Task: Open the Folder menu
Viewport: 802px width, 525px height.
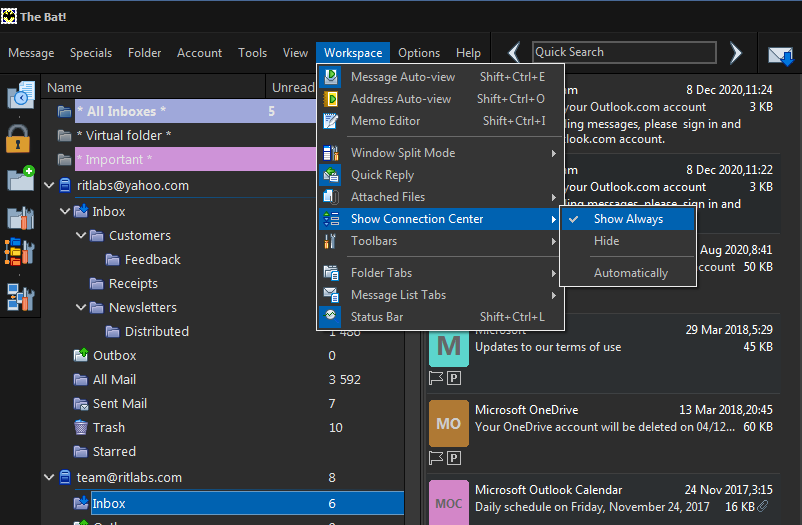Action: pyautogui.click(x=144, y=53)
